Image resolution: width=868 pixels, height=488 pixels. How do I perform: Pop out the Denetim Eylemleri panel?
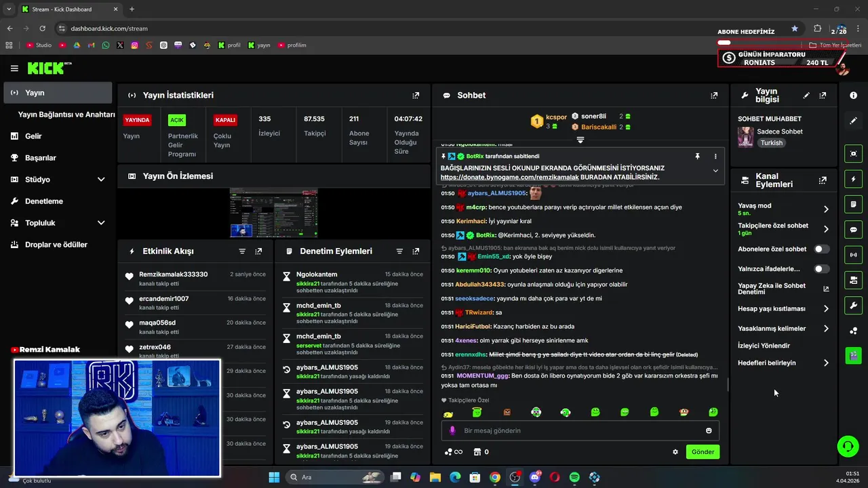pyautogui.click(x=416, y=251)
